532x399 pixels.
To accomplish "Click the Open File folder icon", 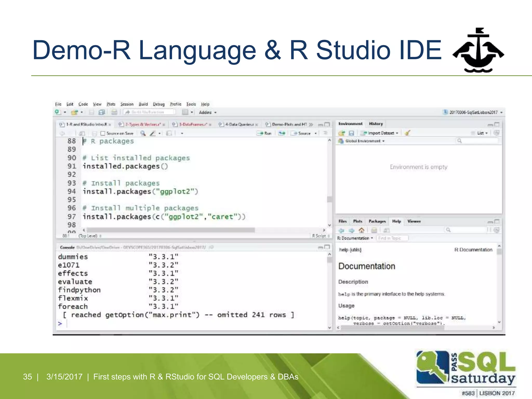I will [x=74, y=112].
